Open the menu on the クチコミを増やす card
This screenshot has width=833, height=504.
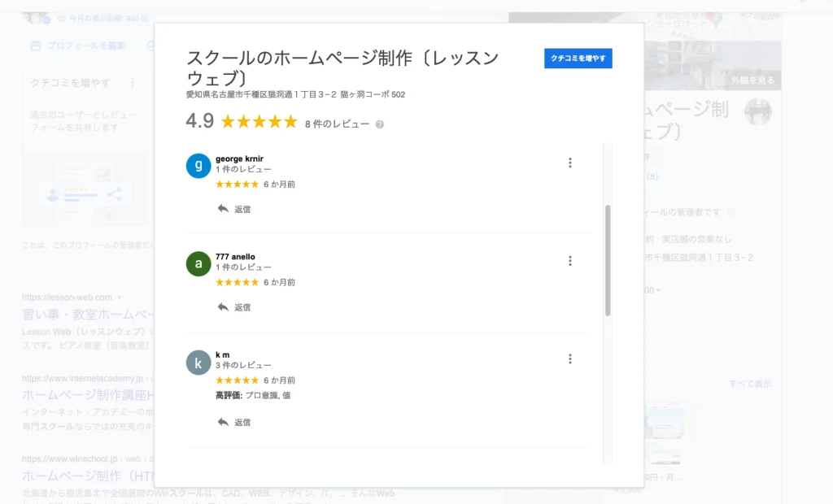click(131, 83)
